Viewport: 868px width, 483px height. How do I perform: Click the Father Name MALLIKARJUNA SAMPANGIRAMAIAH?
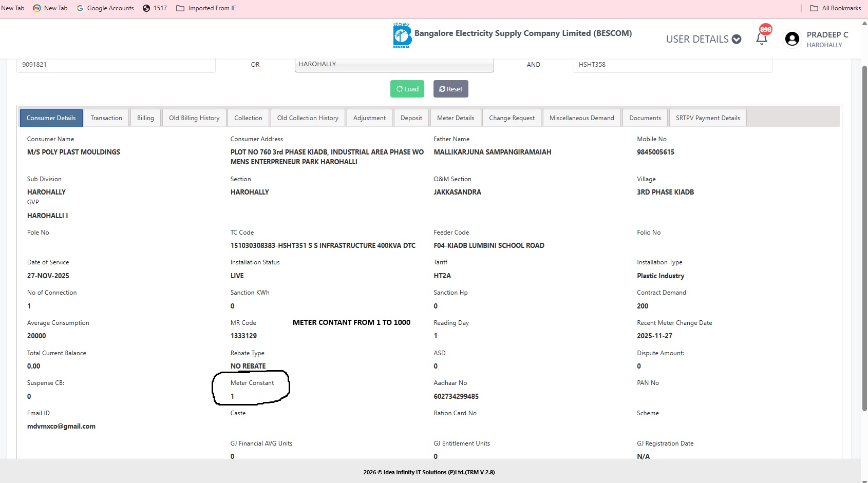[x=493, y=152]
